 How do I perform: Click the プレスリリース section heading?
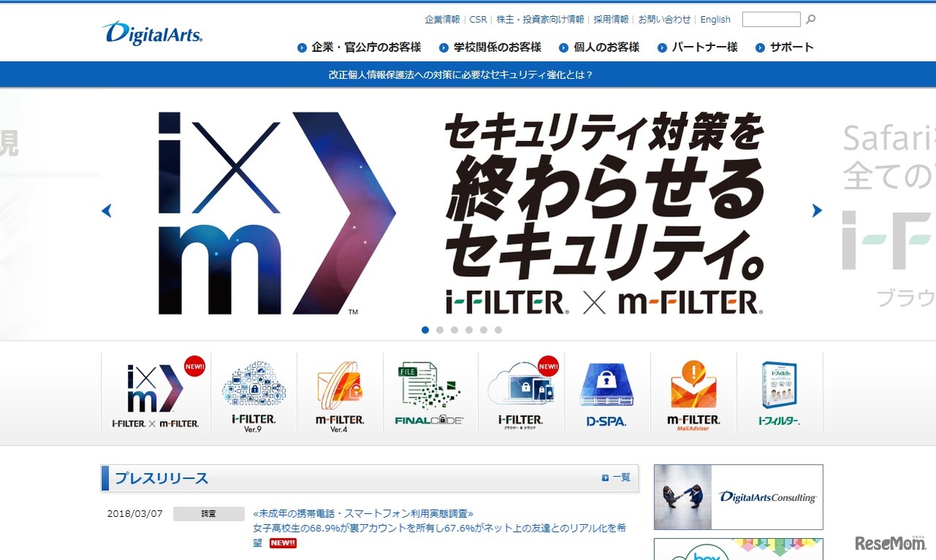tap(162, 478)
